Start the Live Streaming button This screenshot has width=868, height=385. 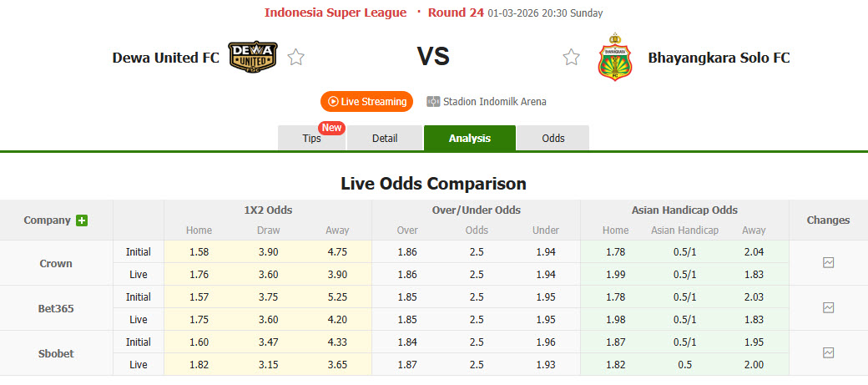pyautogui.click(x=367, y=102)
